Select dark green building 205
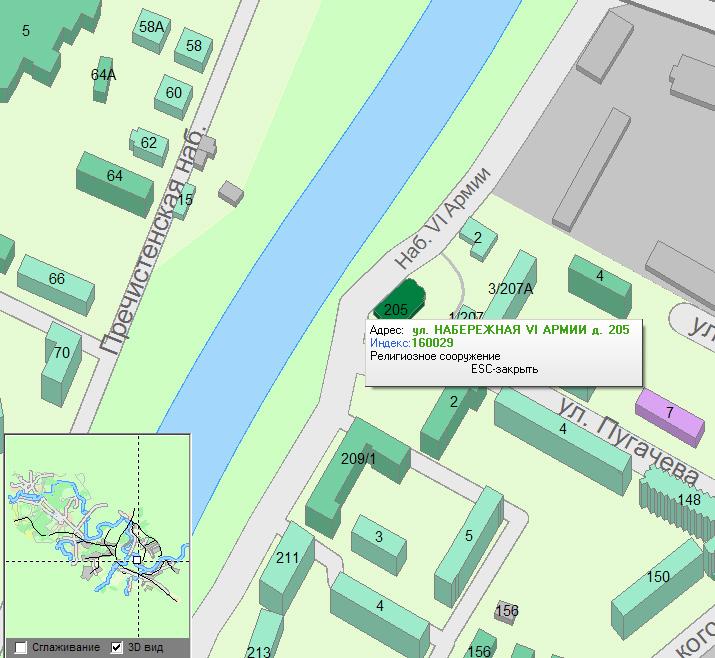This screenshot has height=658, width=715. click(398, 306)
